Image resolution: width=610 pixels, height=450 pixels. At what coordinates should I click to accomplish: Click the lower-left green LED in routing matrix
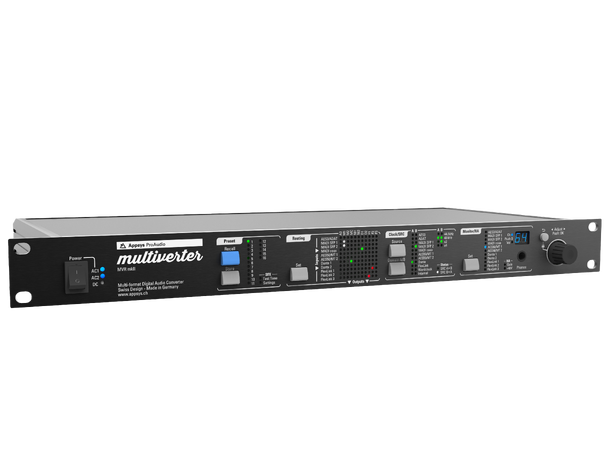tap(351, 261)
